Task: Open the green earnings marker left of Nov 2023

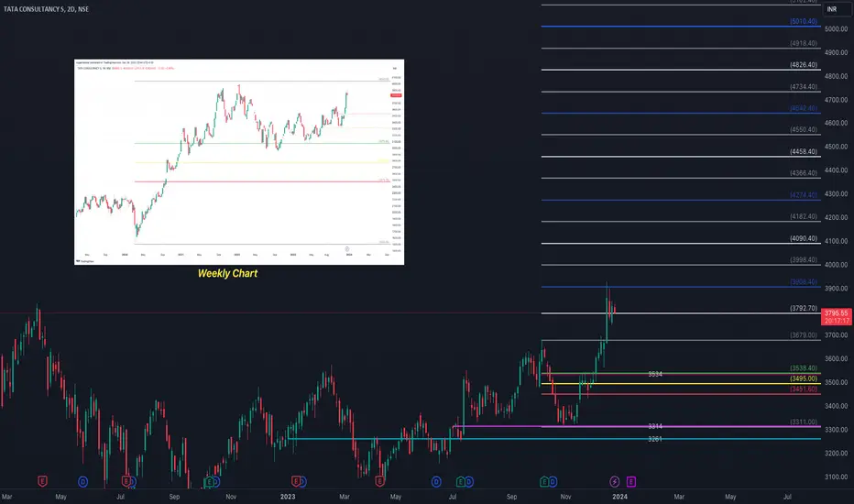Action: click(x=544, y=482)
